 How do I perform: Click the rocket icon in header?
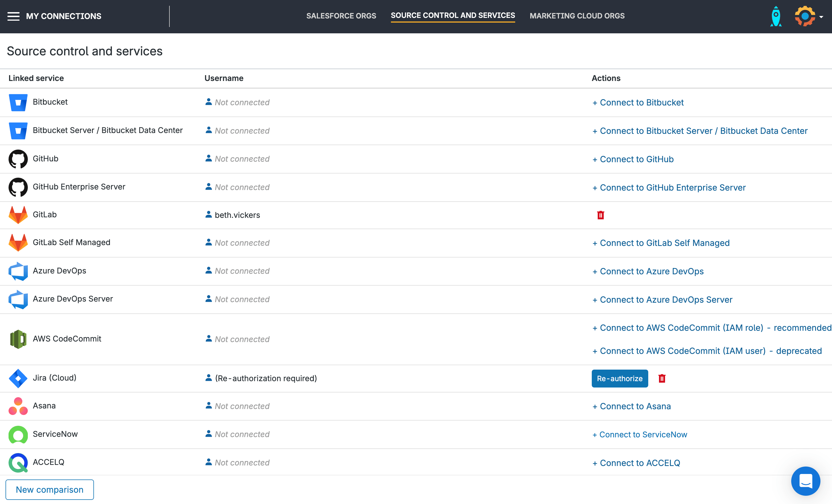776,16
